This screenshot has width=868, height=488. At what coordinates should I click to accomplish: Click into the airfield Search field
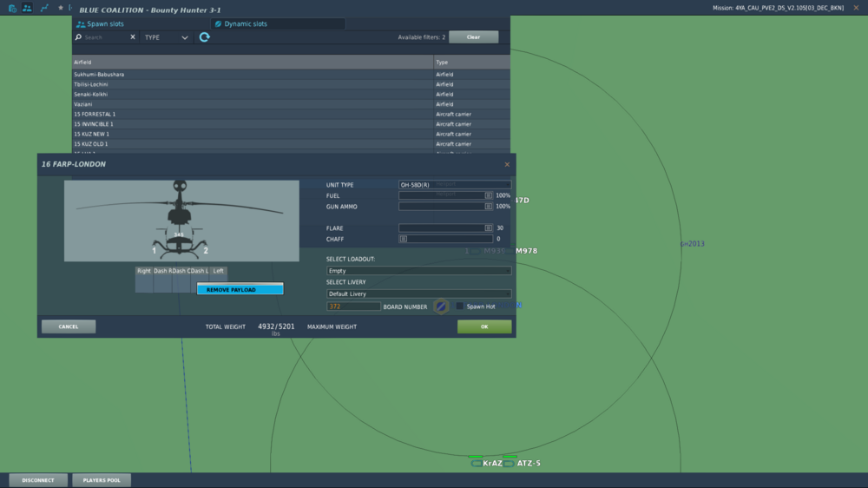click(x=105, y=37)
